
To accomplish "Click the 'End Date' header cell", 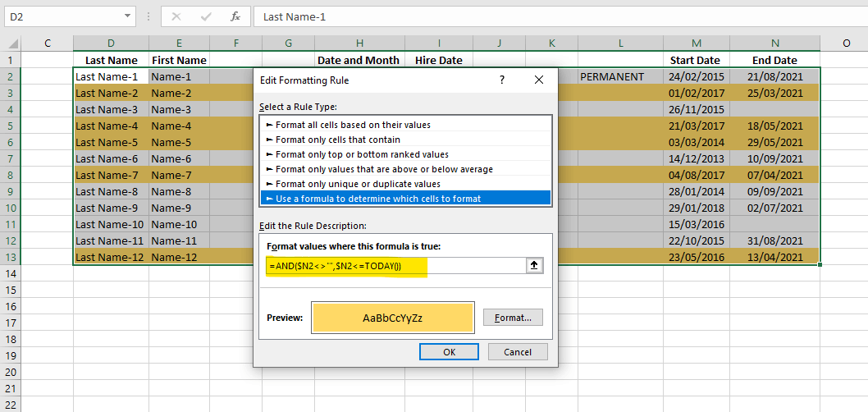I will pos(775,61).
